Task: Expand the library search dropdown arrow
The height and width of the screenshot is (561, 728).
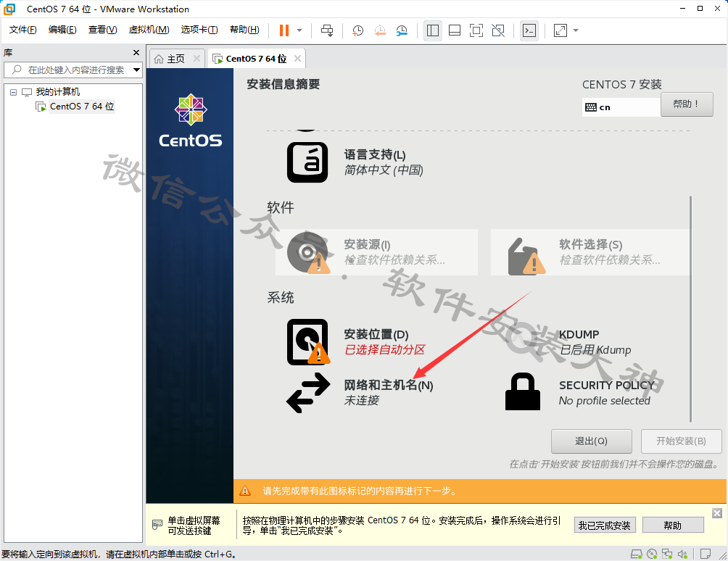Action: coord(137,70)
